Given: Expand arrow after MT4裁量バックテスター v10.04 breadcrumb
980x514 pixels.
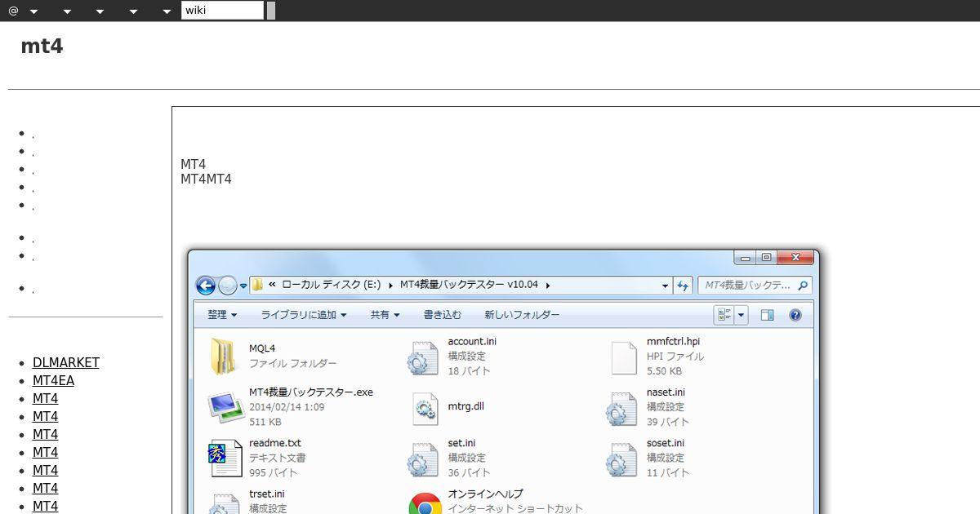Looking at the screenshot, I should click(547, 286).
